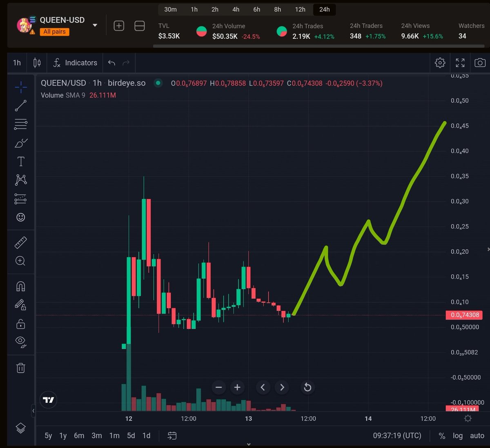Open the price scale settings gear
The height and width of the screenshot is (448, 490).
point(468,419)
